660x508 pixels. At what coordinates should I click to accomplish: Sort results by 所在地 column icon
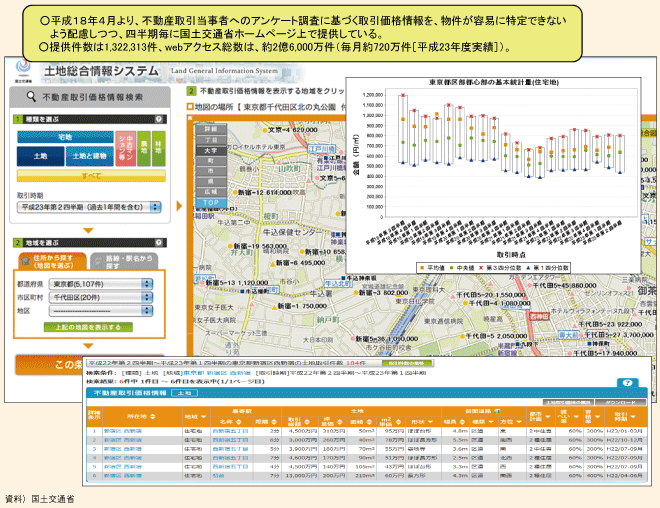[152, 416]
